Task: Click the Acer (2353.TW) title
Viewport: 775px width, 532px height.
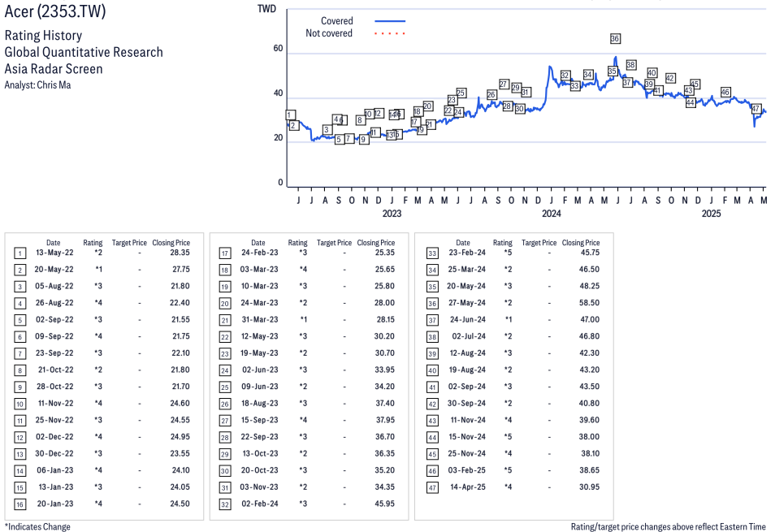Action: pyautogui.click(x=55, y=11)
